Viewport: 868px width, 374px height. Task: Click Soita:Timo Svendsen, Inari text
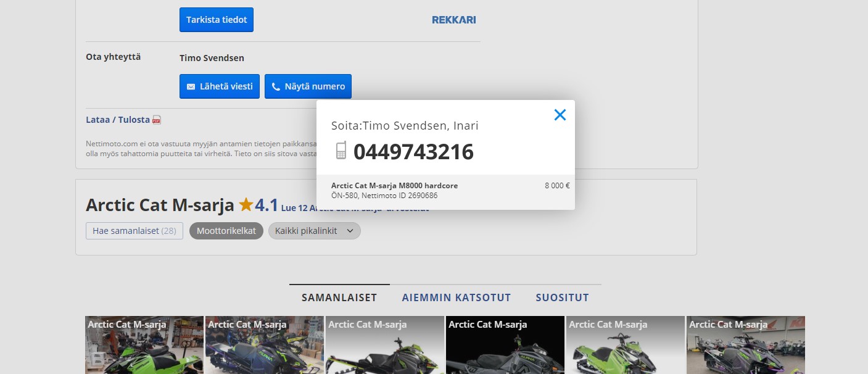click(405, 126)
